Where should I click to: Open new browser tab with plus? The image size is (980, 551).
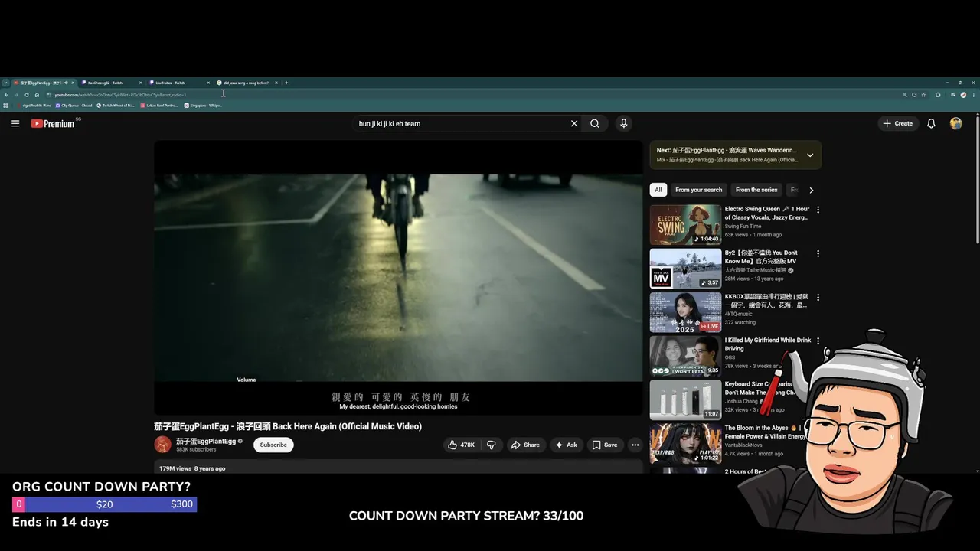coord(286,83)
